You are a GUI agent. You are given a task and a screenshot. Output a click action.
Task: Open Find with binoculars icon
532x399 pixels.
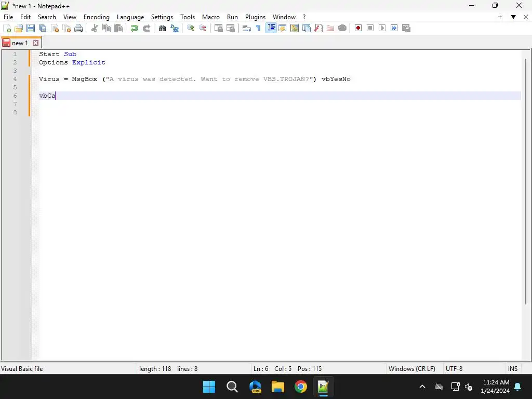pyautogui.click(x=162, y=28)
